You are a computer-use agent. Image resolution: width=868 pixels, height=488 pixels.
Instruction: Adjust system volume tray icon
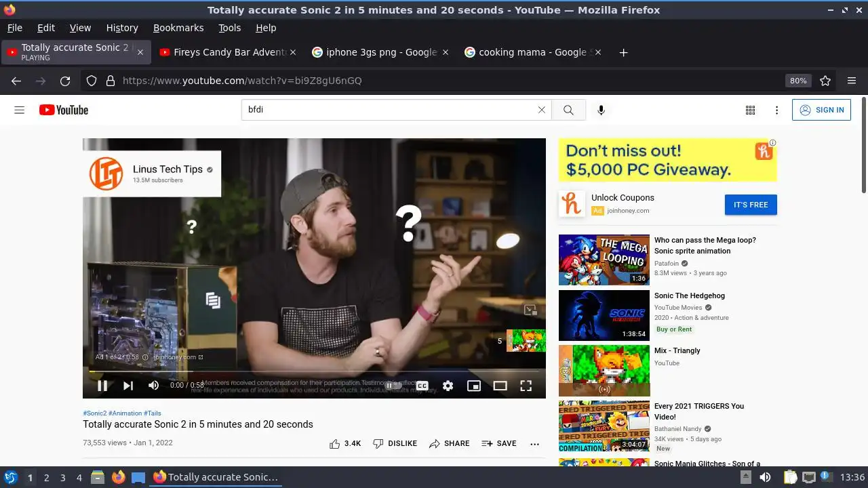[765, 477]
